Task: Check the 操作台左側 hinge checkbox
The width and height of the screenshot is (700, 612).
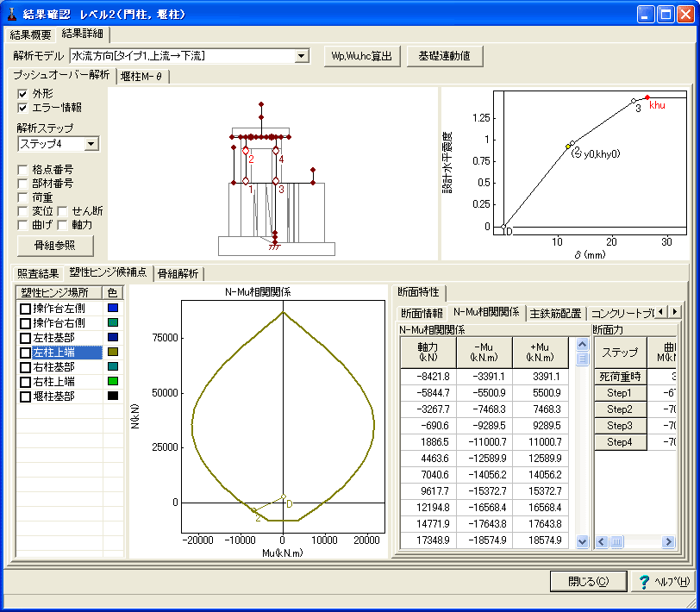Action: tap(26, 309)
